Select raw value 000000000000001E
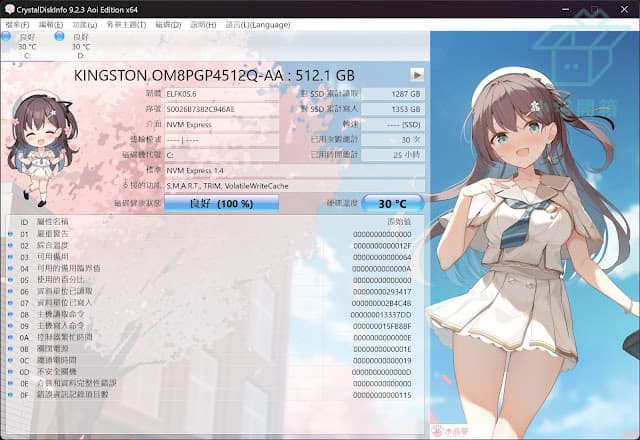Viewport: 640px width, 440px height. tap(382, 349)
